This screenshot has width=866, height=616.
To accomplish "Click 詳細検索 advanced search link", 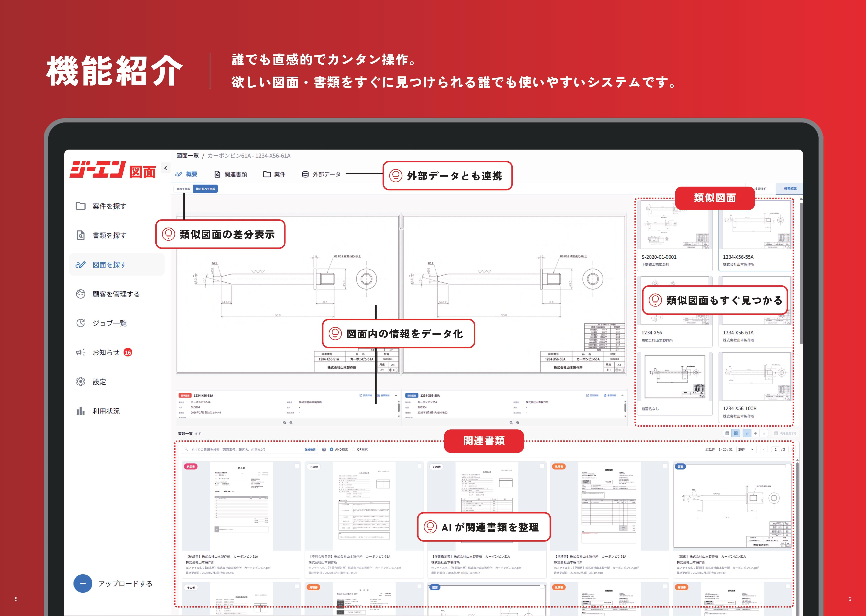I will (310, 450).
